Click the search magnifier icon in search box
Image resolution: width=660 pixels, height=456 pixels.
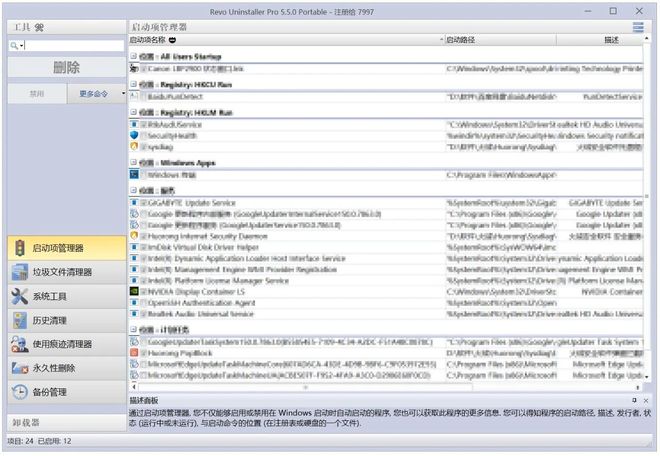point(14,45)
